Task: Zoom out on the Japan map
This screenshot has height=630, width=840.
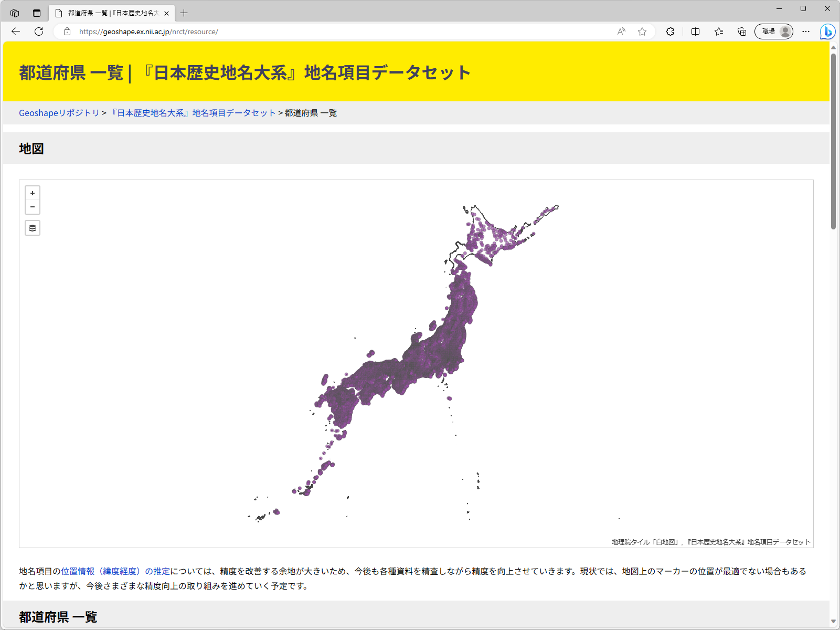Action: 32,206
